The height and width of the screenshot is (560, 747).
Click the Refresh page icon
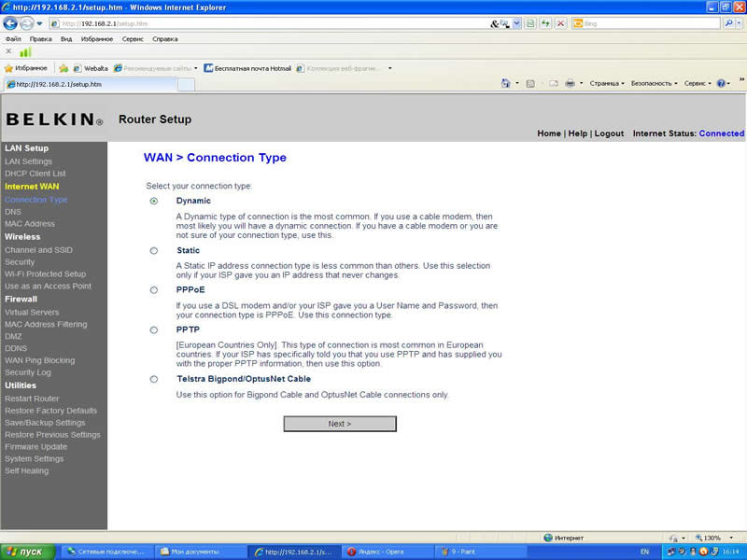tap(545, 23)
